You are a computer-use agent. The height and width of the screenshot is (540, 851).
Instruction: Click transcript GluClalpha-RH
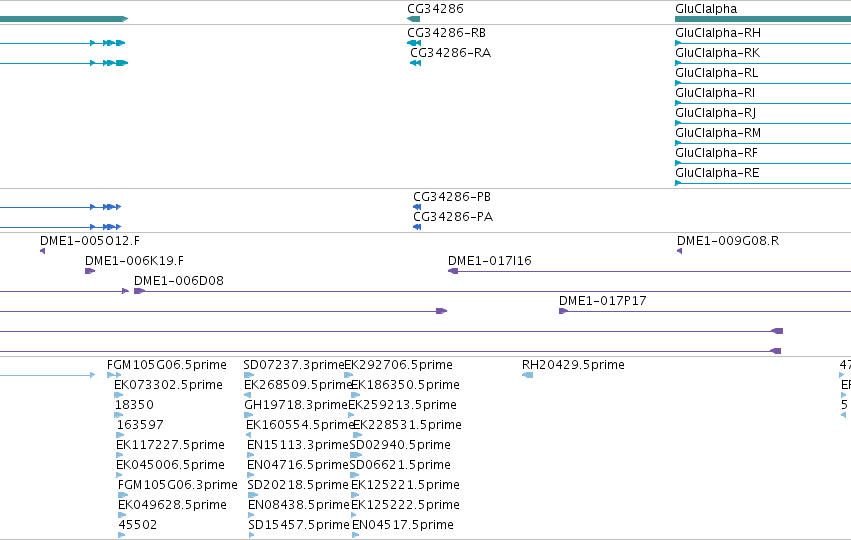[717, 33]
